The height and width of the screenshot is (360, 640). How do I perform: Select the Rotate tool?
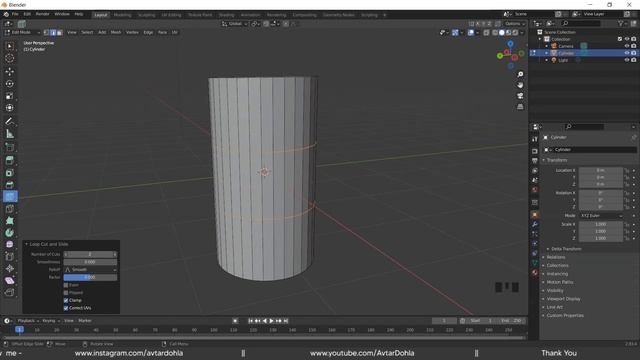9,84
